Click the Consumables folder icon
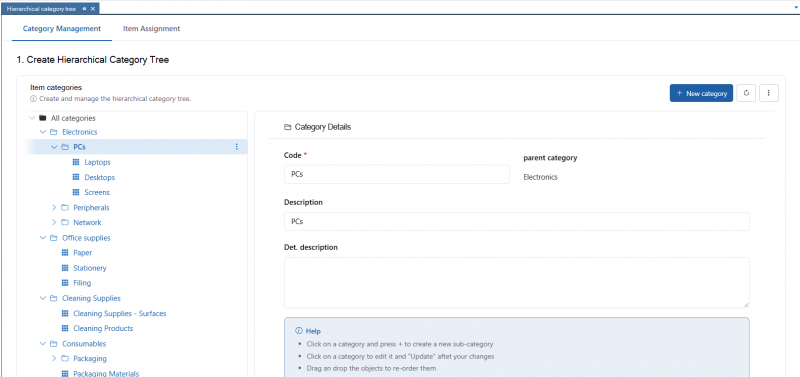Viewport: 800px width, 377px height. coord(54,343)
